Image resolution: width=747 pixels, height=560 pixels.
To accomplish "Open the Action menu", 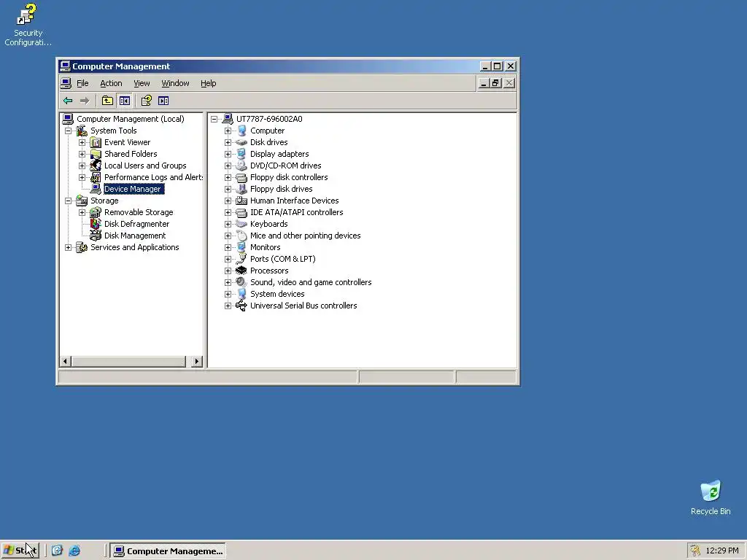I will [x=111, y=83].
